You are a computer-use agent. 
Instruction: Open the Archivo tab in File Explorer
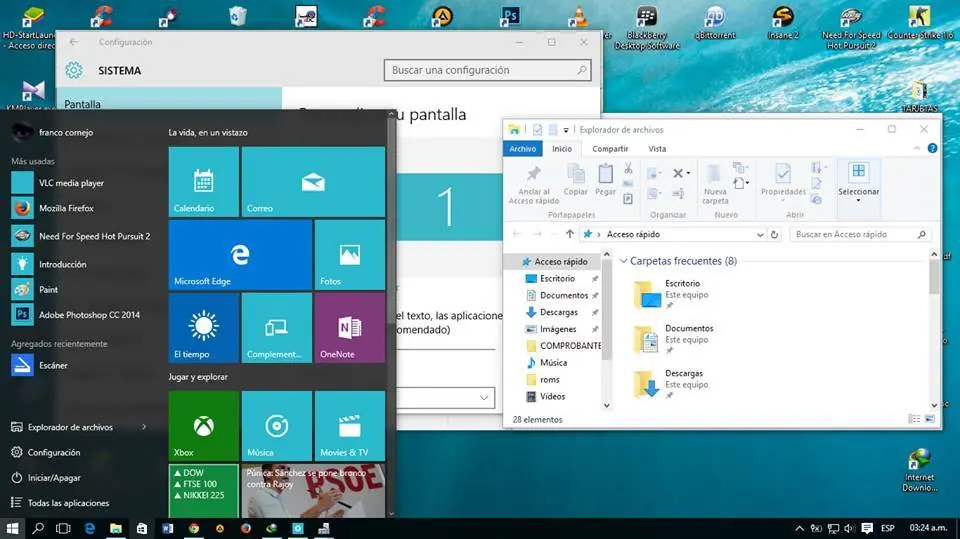(x=522, y=148)
